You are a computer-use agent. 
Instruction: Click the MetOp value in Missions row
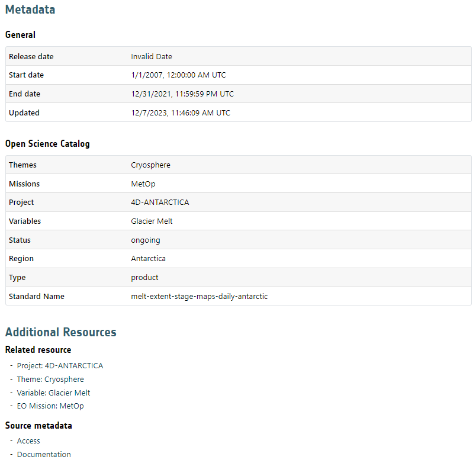point(143,184)
